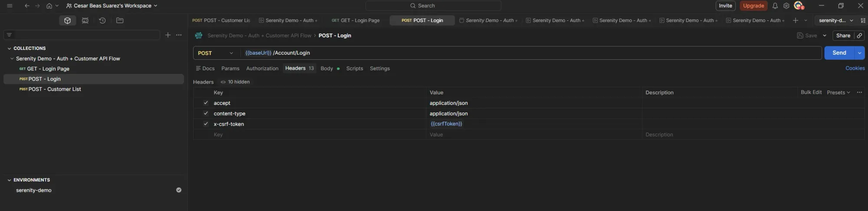Open headers table more options ellipsis

click(859, 92)
